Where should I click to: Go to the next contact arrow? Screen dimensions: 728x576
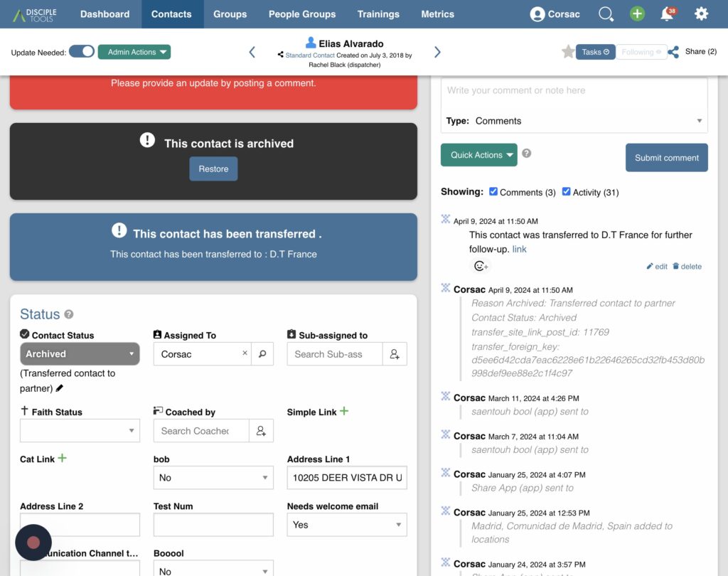tap(437, 52)
